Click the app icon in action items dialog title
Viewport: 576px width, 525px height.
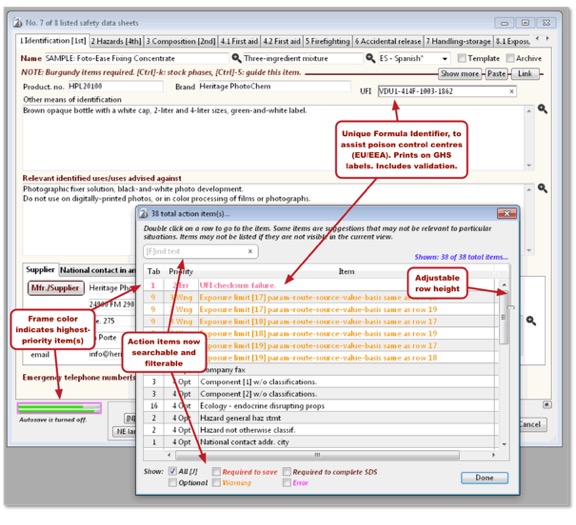click(x=144, y=213)
